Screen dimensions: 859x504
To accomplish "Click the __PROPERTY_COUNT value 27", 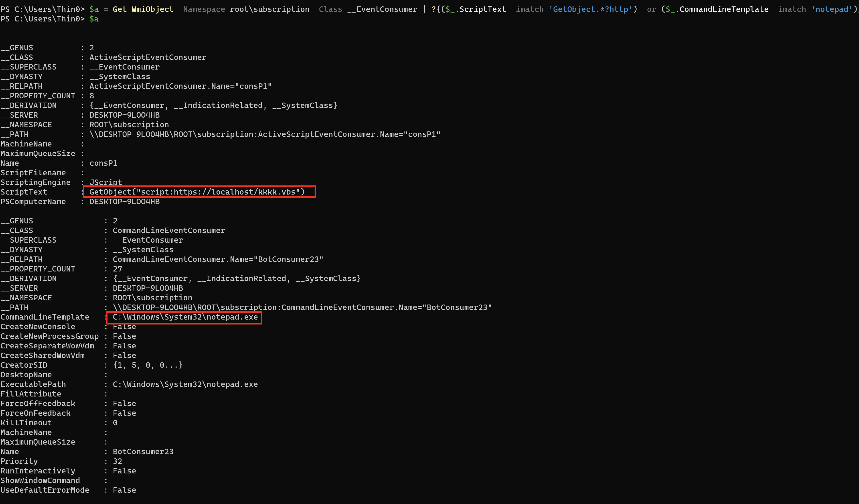I will 118,269.
